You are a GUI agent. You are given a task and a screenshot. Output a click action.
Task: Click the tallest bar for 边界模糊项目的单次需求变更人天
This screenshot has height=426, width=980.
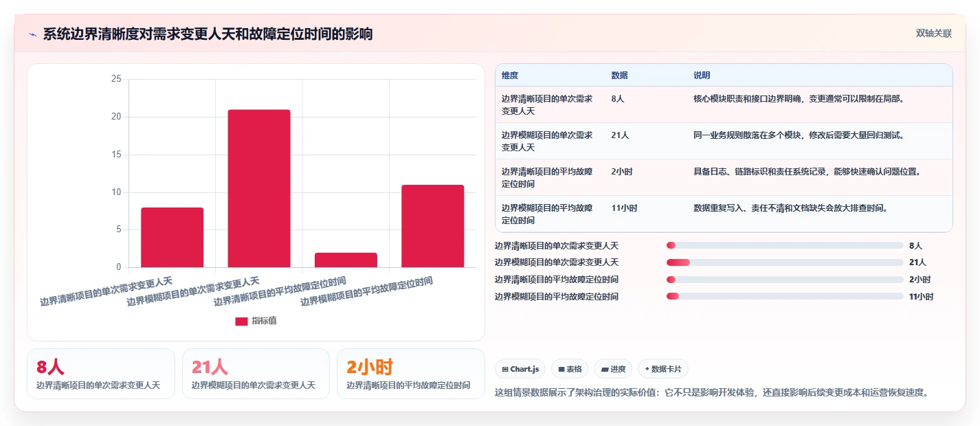(259, 188)
